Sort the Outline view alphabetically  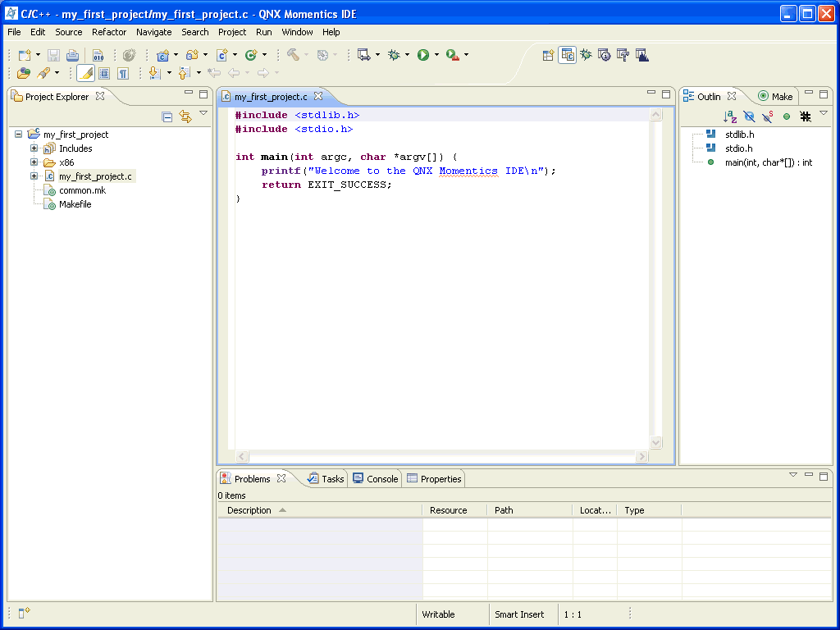[730, 116]
